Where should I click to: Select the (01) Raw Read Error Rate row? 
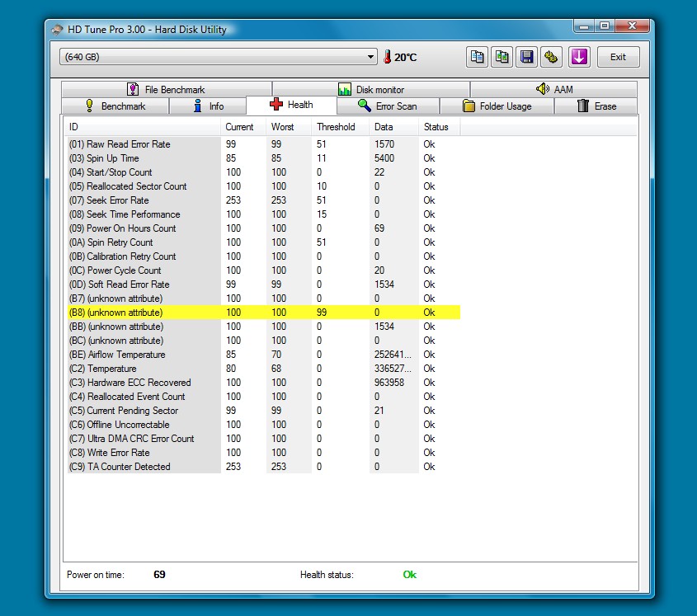point(264,144)
